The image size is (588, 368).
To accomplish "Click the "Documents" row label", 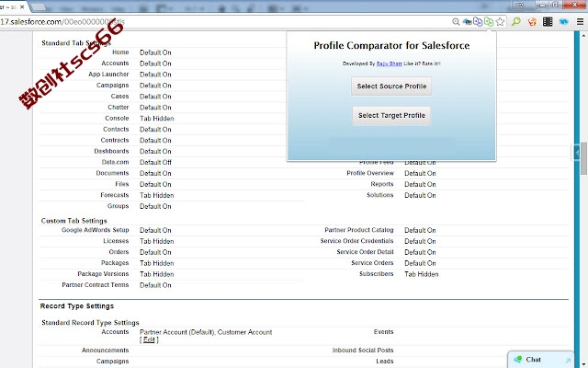I will pyautogui.click(x=112, y=173).
